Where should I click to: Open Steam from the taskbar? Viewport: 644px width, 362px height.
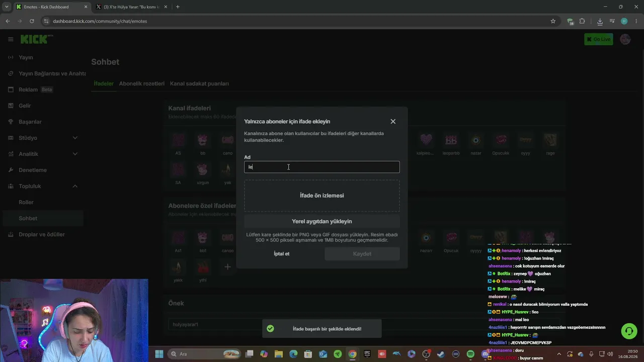[x=441, y=354]
